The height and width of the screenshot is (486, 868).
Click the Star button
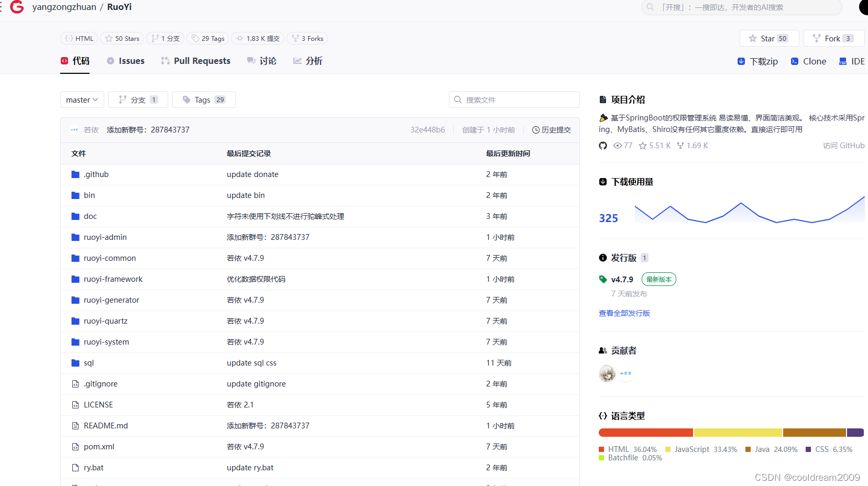769,38
